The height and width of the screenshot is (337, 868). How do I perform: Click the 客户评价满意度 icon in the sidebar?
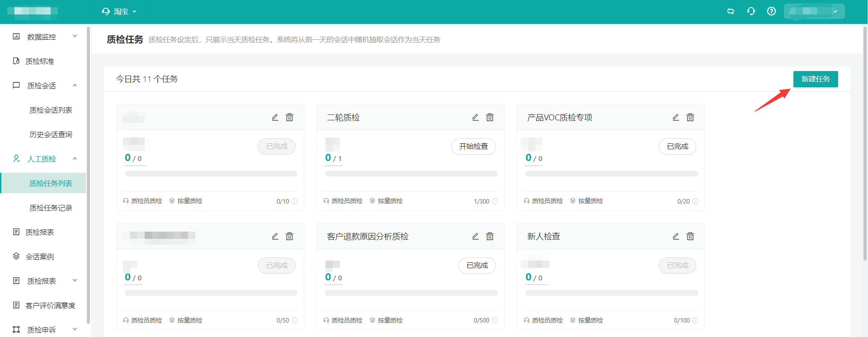(x=16, y=305)
